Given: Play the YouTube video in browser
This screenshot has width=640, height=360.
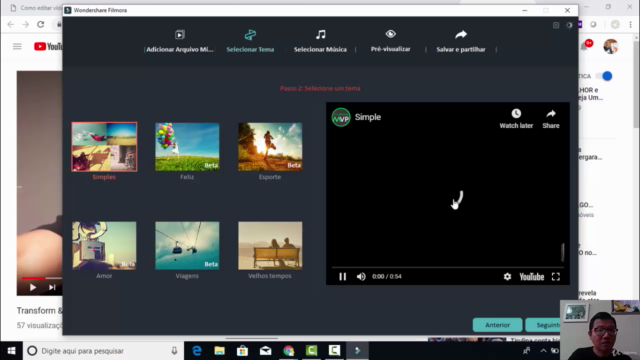Looking at the screenshot, I should (x=33, y=287).
